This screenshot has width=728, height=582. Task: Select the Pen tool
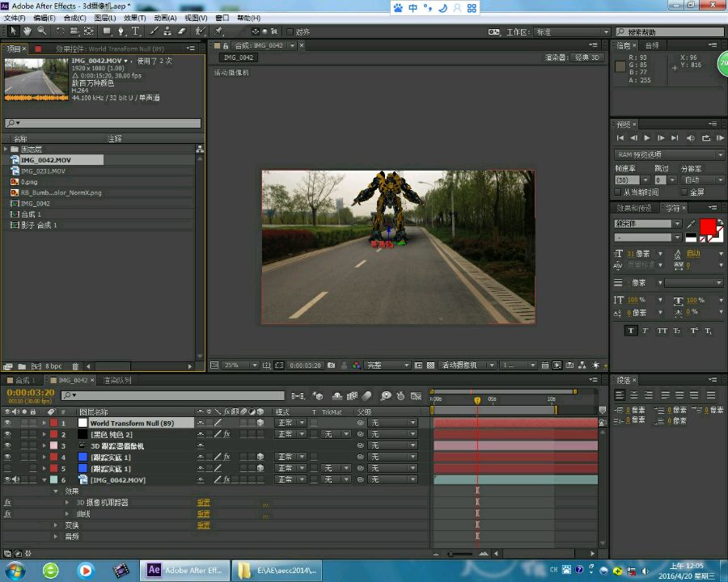[121, 32]
